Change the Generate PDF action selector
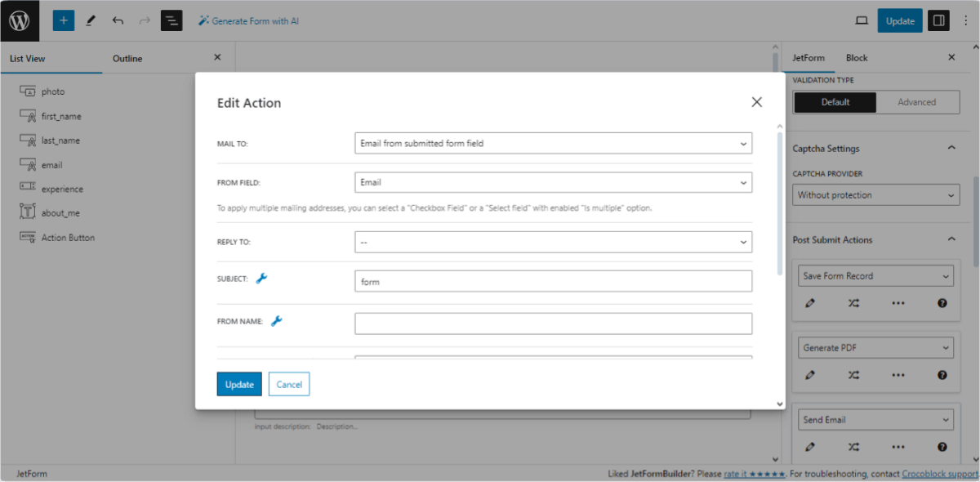The width and height of the screenshot is (980, 482). click(875, 347)
